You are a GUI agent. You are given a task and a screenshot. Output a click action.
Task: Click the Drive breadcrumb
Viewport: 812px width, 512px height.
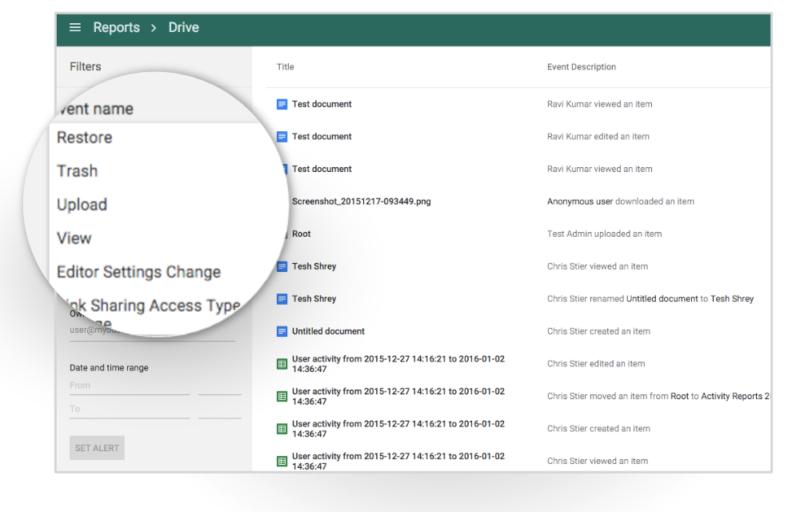(183, 27)
